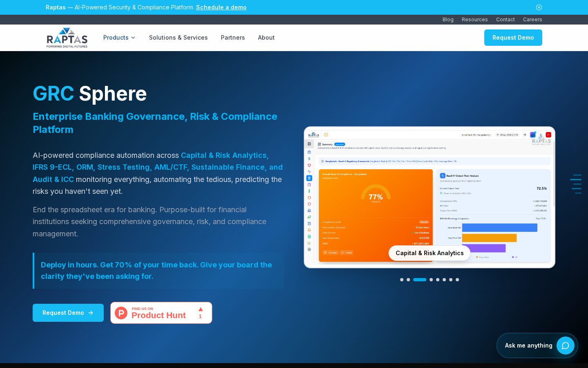Click the sidebar collapse icon in dashboard preview

[x=309, y=144]
